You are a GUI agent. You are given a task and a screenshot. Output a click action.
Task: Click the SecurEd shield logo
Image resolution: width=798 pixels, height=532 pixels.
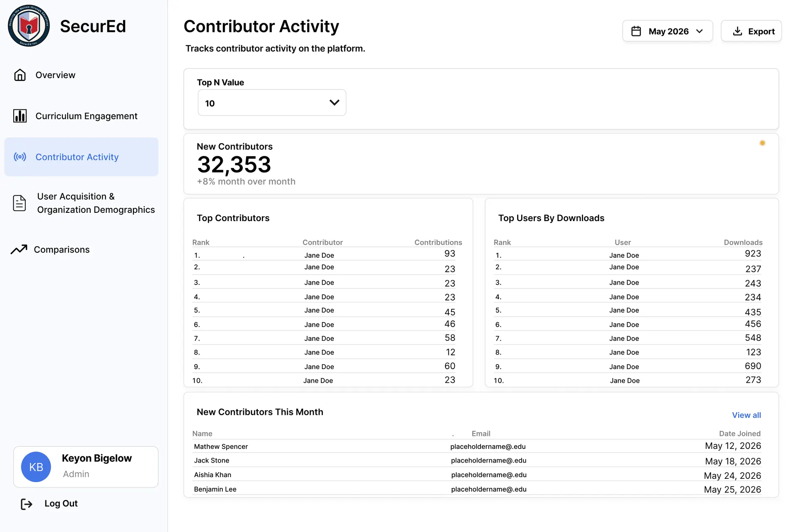pos(29,26)
